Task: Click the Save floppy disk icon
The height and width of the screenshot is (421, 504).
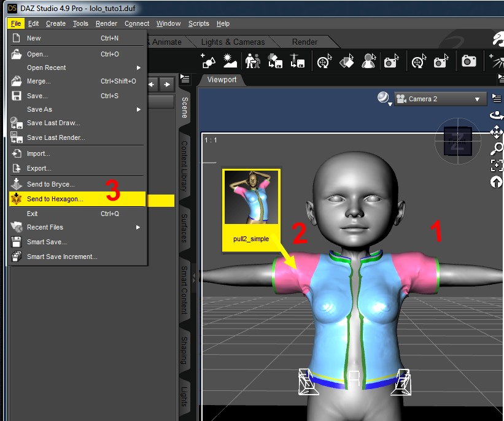Action: pos(17,96)
